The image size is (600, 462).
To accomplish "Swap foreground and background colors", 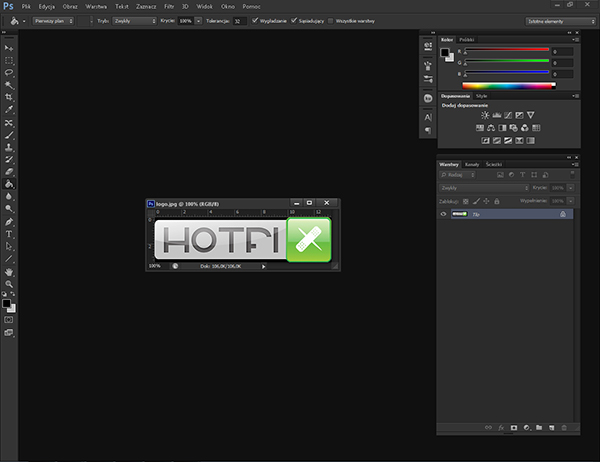I will point(13,294).
